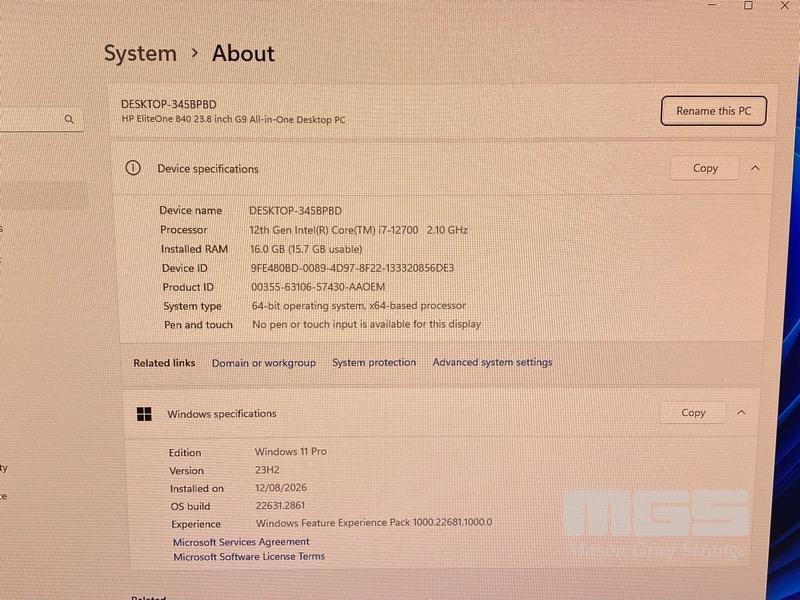The image size is (800, 600).
Task: Go back to System in the breadcrumb
Action: (x=140, y=54)
